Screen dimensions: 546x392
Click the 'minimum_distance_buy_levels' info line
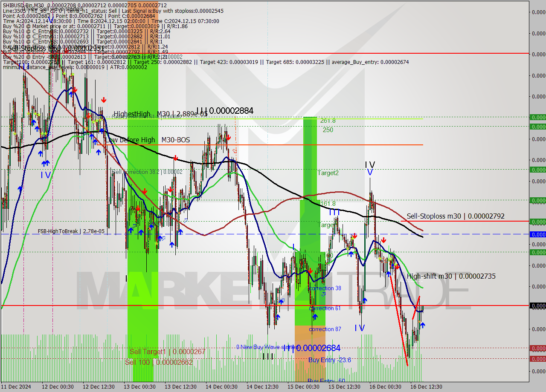(x=75, y=67)
